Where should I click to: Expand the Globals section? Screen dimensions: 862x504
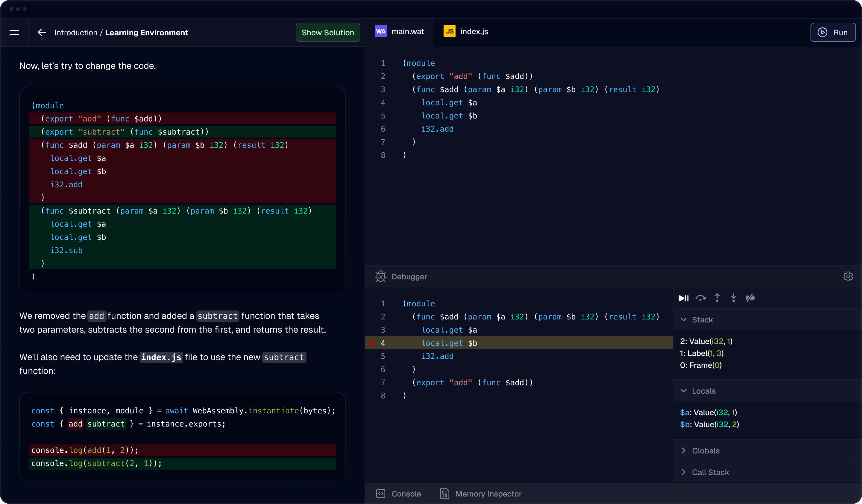[683, 450]
